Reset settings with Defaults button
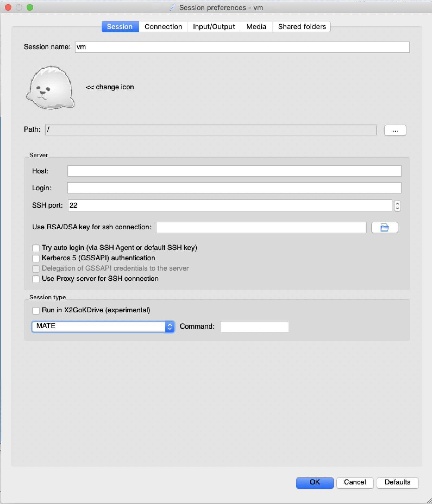The height and width of the screenshot is (504, 432). 397,482
